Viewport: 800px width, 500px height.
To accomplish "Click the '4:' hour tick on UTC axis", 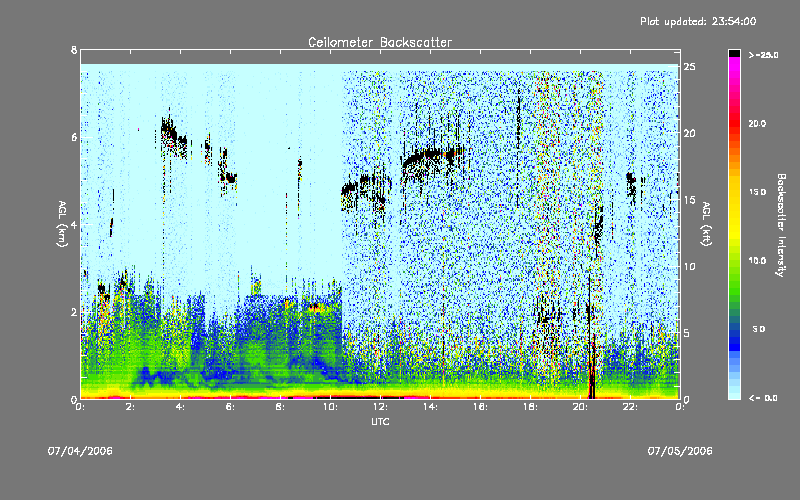I will tap(180, 407).
